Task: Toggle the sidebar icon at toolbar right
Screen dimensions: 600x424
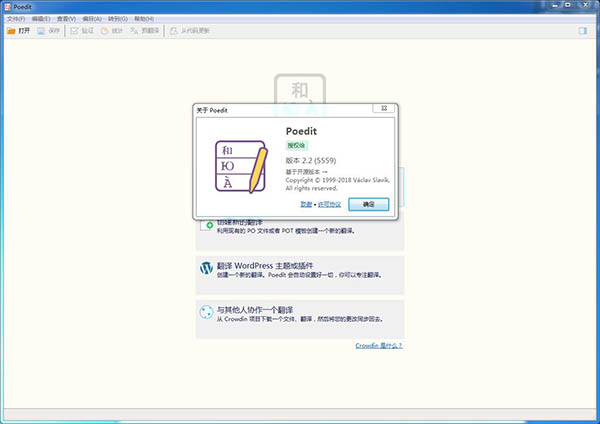Action: (582, 31)
